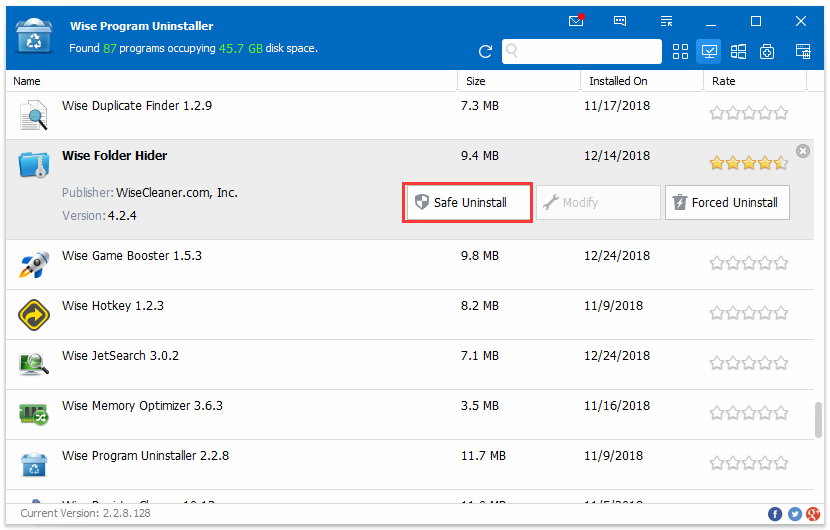Open the system updates view icon
Viewport: 830px width, 530px height.
click(x=767, y=51)
